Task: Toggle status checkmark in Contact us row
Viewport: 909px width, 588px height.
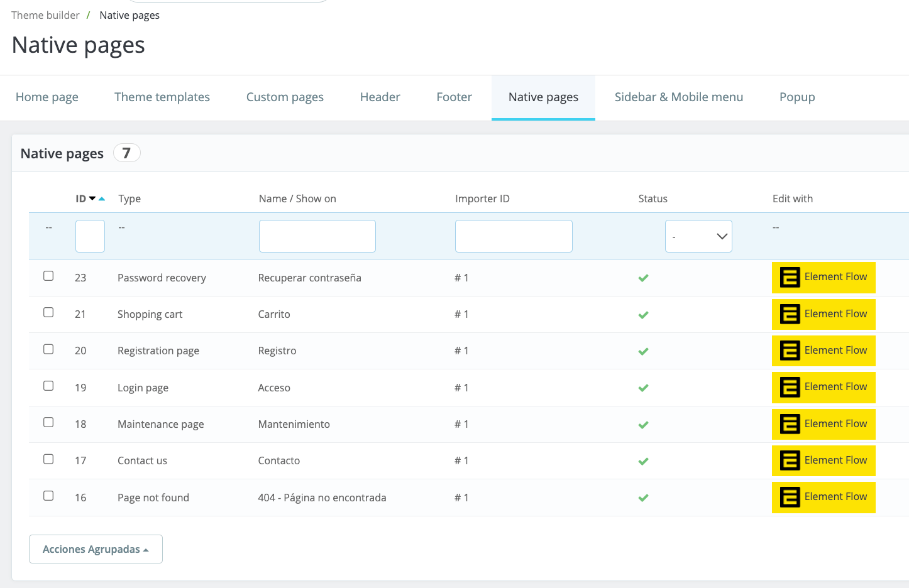Action: [x=643, y=461]
